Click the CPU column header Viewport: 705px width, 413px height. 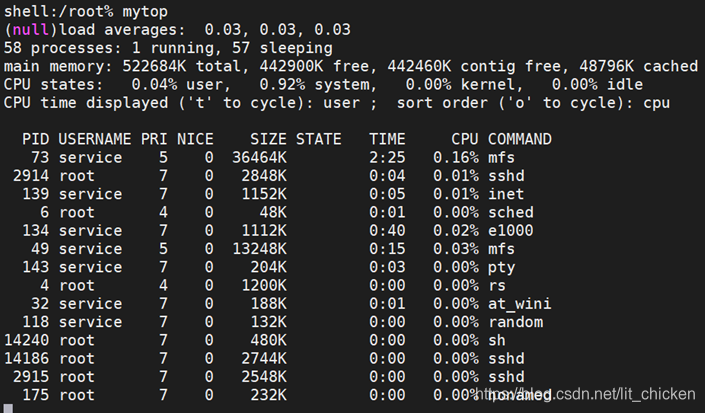click(x=465, y=139)
